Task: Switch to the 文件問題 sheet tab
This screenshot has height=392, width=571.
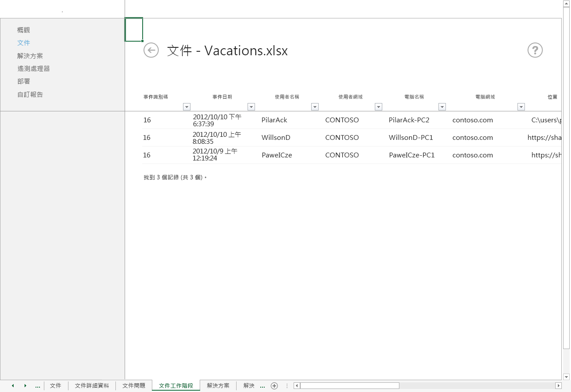Action: click(134, 386)
